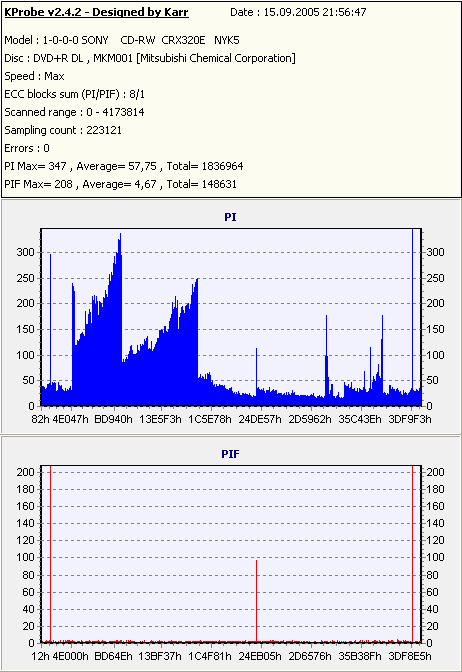This screenshot has width=462, height=672.
Task: Click the Sampling count line
Action: tap(63, 130)
